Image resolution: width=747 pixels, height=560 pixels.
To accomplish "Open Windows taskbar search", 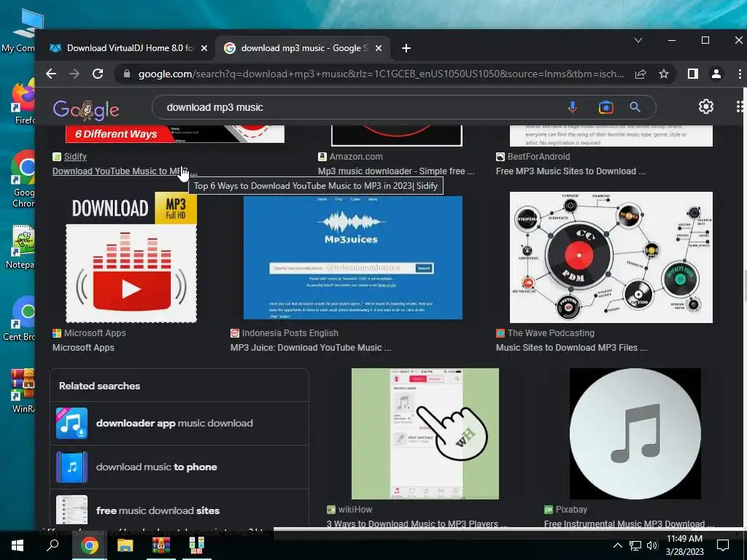I will coord(53,545).
